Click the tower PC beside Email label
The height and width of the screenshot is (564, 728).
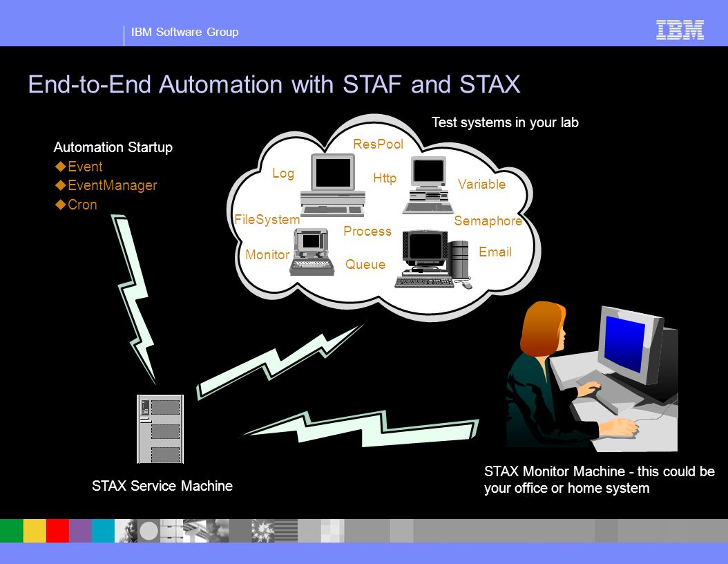[434, 259]
